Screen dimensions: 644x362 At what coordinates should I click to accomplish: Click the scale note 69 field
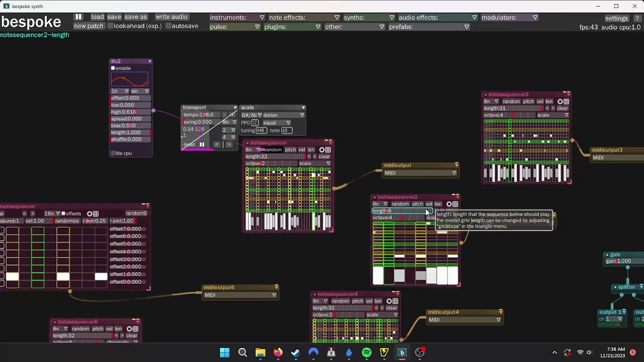click(286, 131)
